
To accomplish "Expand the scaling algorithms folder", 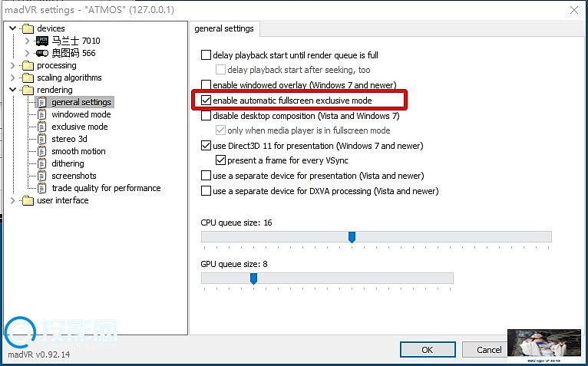I will click(13, 78).
